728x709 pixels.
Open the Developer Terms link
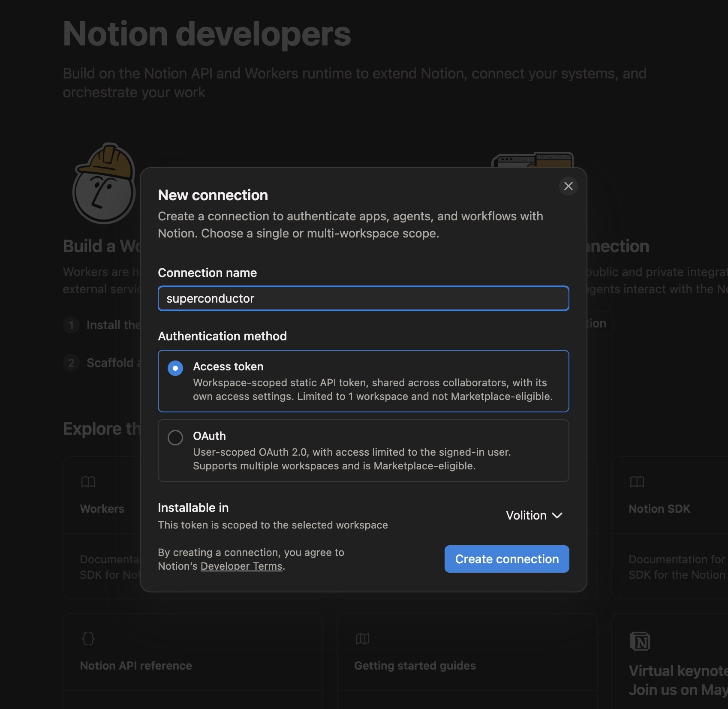(x=241, y=566)
